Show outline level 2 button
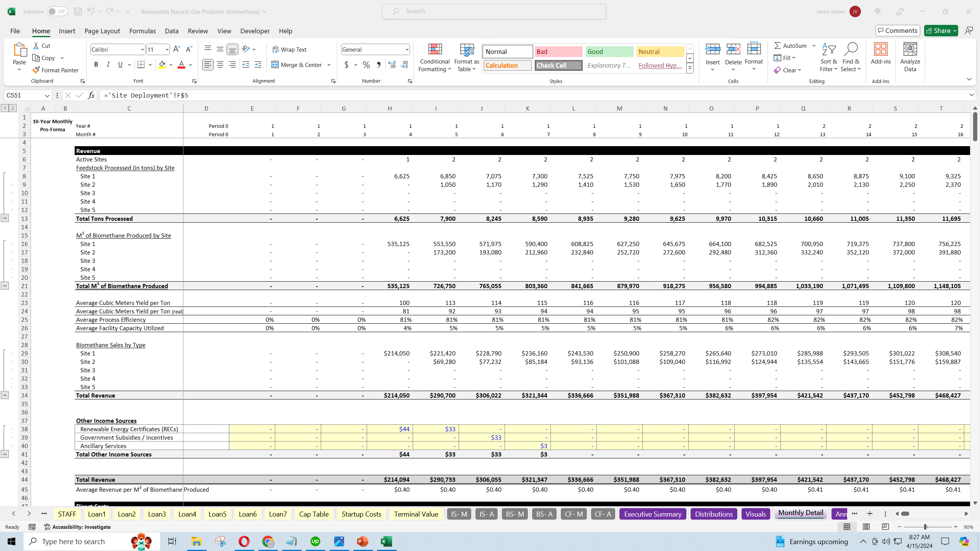The height and width of the screenshot is (551, 980). point(13,108)
